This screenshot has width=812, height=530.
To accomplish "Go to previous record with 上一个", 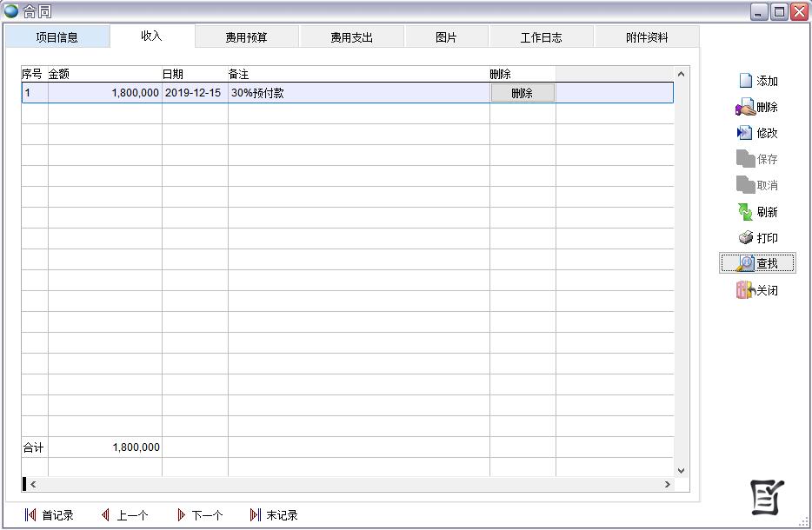I will click(x=124, y=515).
